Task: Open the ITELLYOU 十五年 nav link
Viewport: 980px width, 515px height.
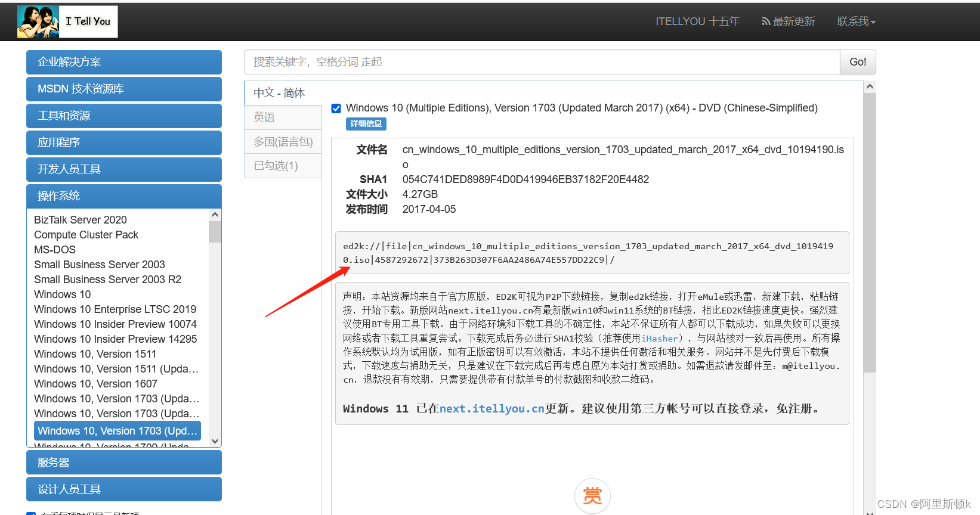Action: point(697,21)
